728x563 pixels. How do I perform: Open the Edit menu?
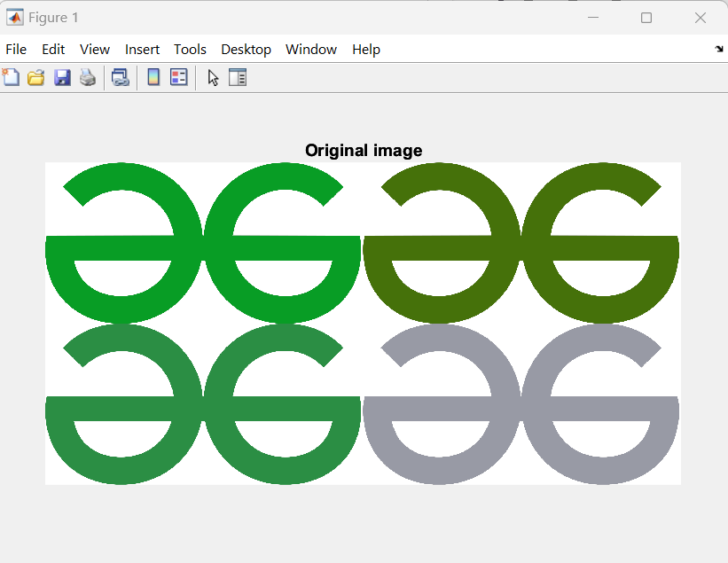point(53,49)
